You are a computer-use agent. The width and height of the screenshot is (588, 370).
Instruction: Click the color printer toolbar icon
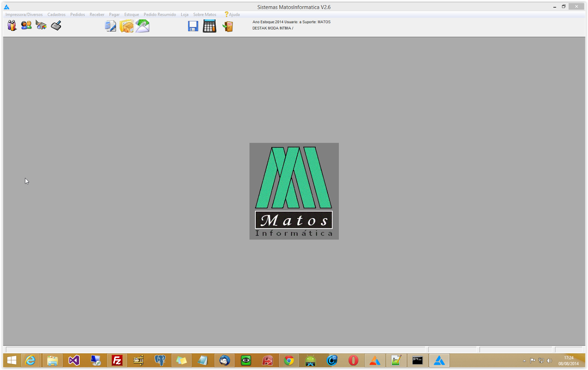[41, 25]
